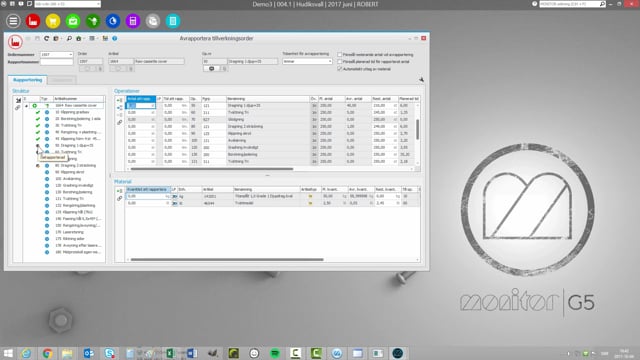Click the save icon in window toolbar
This screenshot has width=640, height=360.
(37, 38)
